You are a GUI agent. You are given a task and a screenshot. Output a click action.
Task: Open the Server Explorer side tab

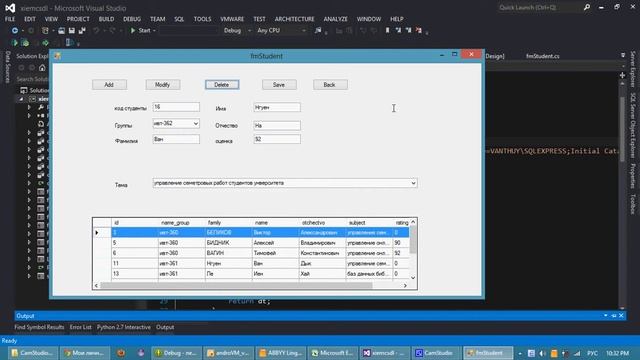[x=633, y=69]
